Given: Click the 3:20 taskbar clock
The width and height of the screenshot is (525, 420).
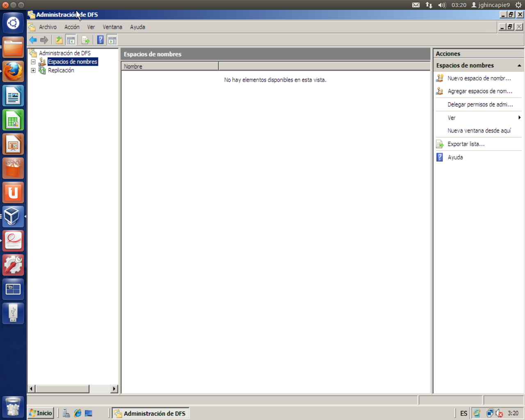Looking at the screenshot, I should coord(513,413).
